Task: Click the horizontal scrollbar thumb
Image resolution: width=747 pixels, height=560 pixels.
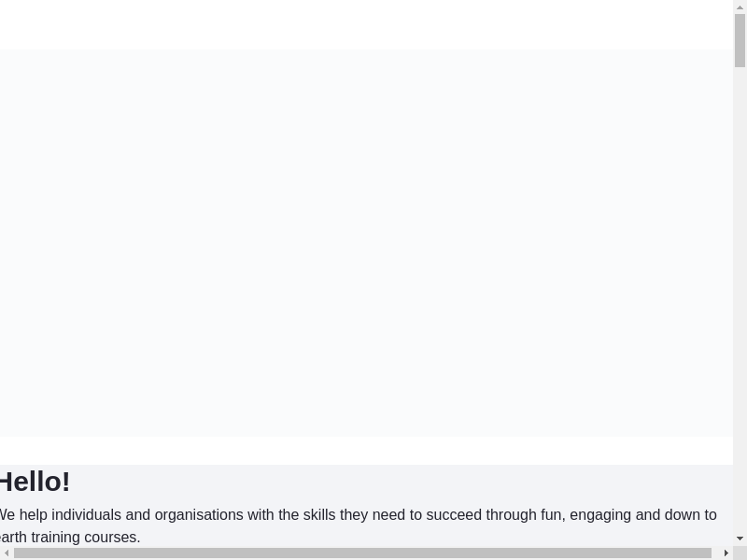Action: 362,553
